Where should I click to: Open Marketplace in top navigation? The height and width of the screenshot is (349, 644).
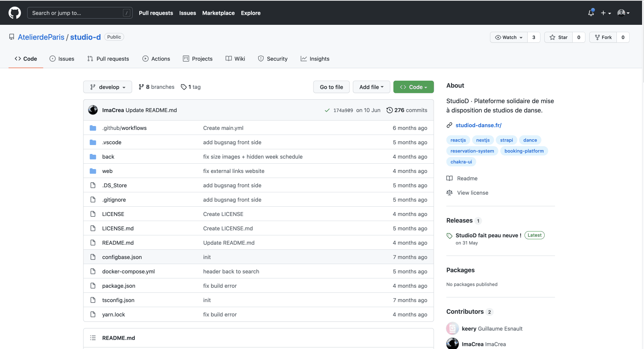pyautogui.click(x=218, y=13)
